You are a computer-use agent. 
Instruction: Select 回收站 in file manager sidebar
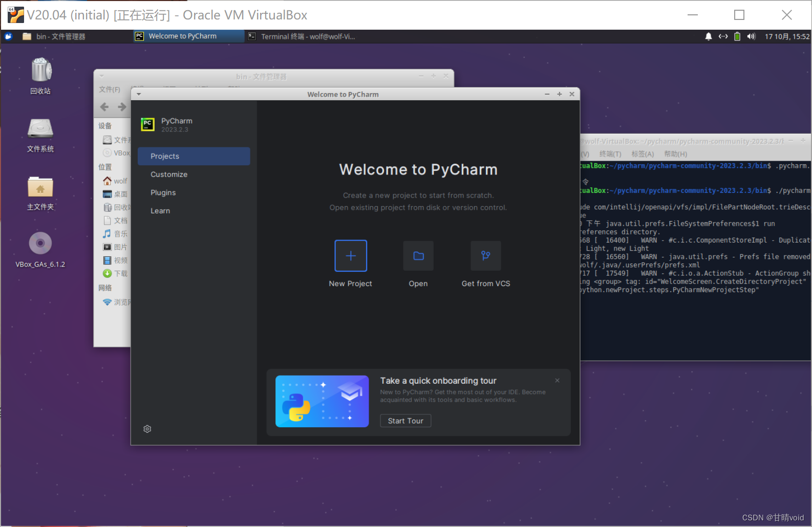point(116,207)
